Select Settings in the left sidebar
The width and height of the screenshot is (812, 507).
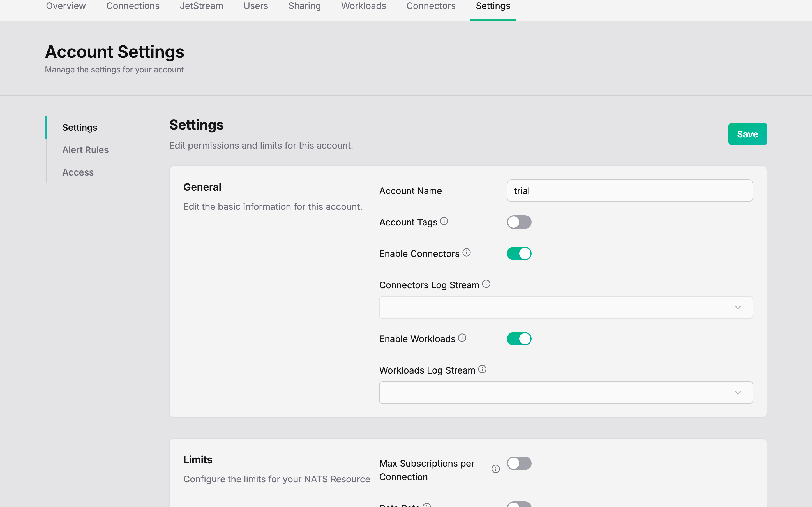[80, 127]
